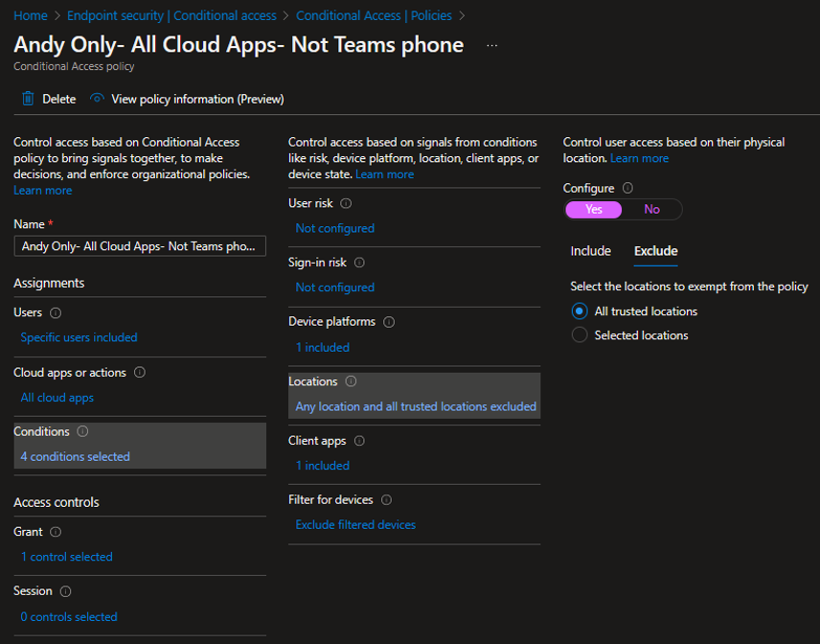Click the policy Name input field

(x=140, y=246)
